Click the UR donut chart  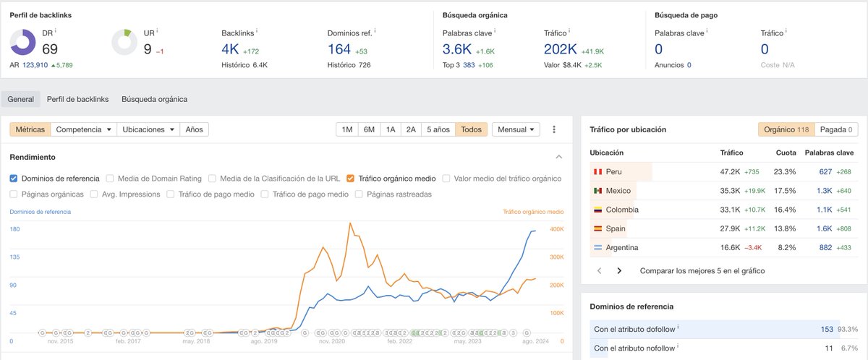click(x=125, y=42)
